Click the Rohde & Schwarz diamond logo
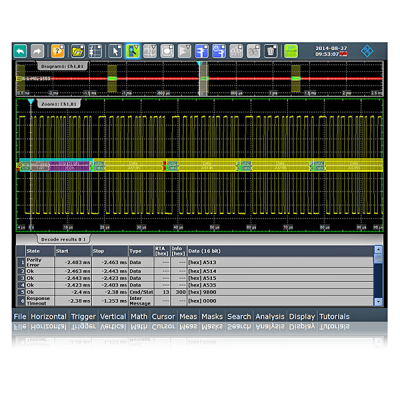 click(367, 51)
